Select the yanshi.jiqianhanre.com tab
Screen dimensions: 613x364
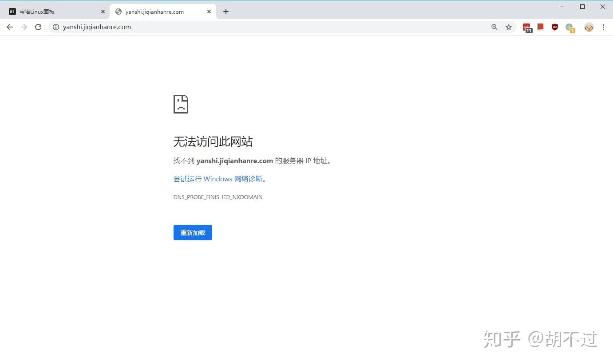163,12
